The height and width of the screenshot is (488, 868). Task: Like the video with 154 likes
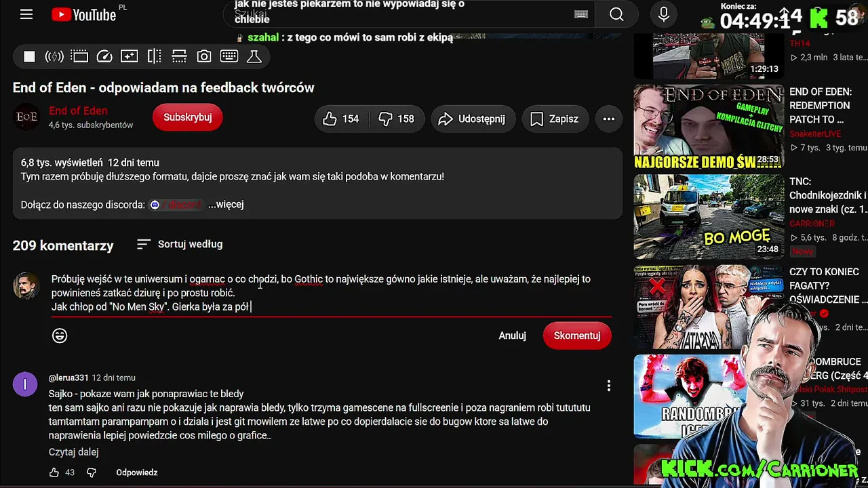coord(342,119)
